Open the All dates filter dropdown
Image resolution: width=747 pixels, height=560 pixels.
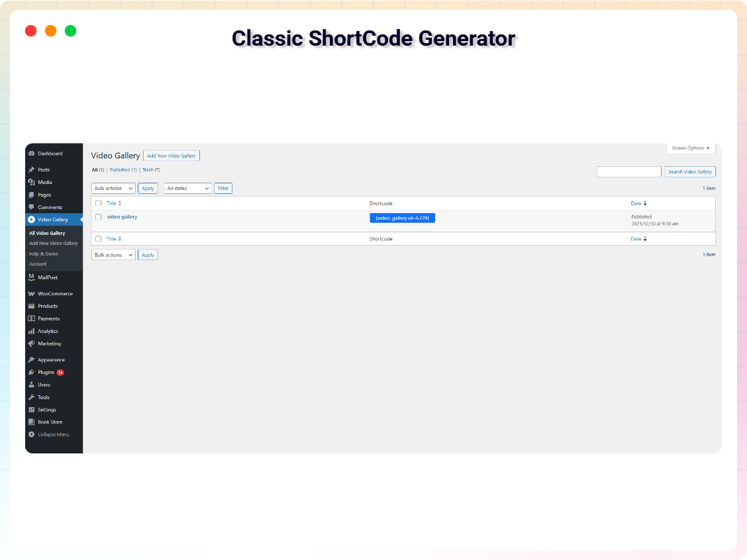click(x=188, y=189)
